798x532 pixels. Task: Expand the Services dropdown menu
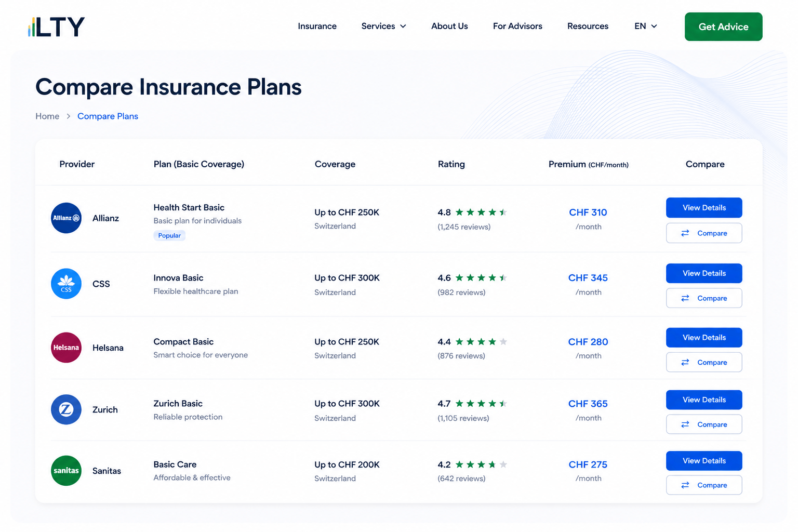pos(383,26)
